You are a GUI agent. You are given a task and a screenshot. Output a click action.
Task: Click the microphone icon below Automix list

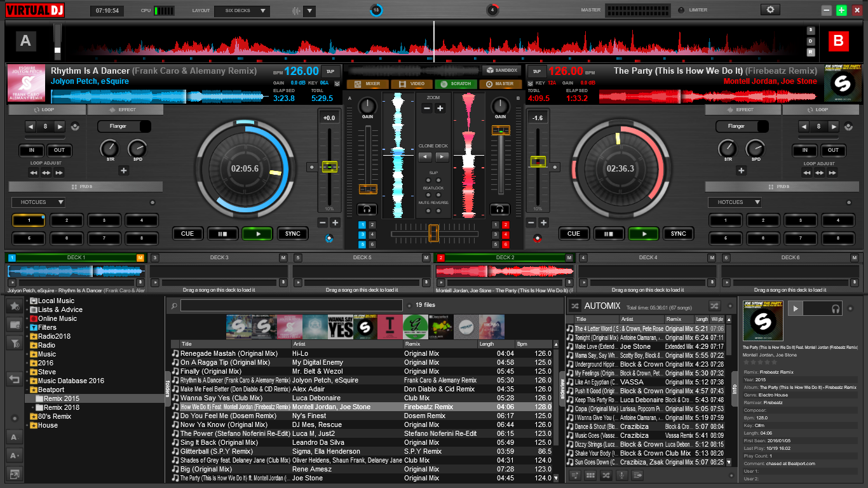(621, 475)
